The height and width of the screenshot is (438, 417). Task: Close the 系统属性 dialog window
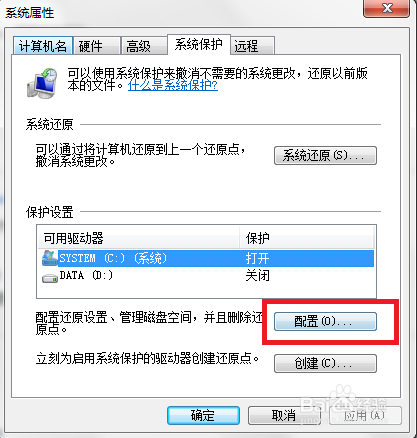(x=386, y=8)
